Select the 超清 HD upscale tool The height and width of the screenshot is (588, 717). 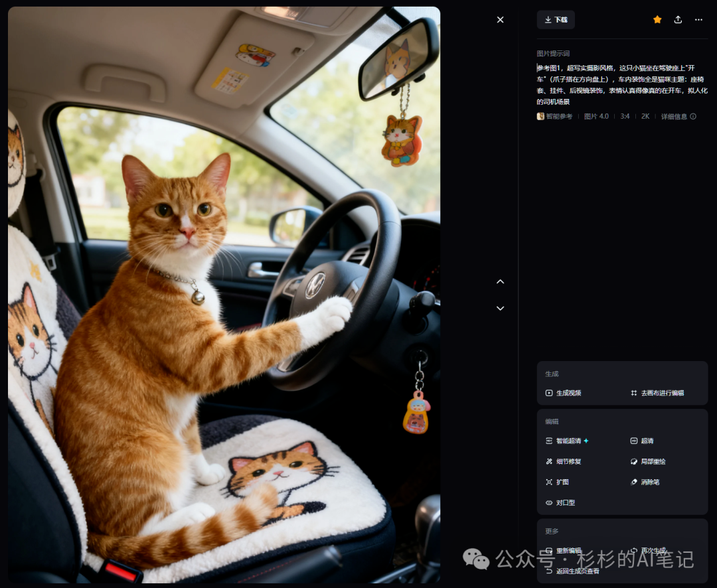[642, 441]
